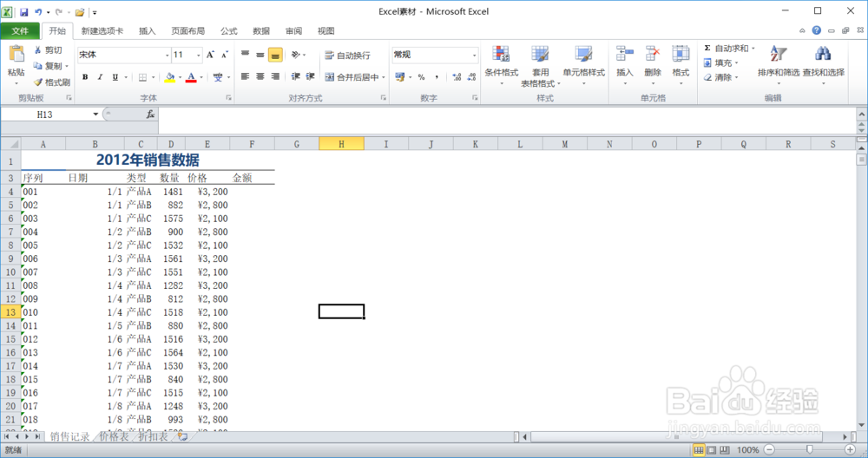Toggle Underline formatting
The image size is (868, 458).
click(x=115, y=77)
